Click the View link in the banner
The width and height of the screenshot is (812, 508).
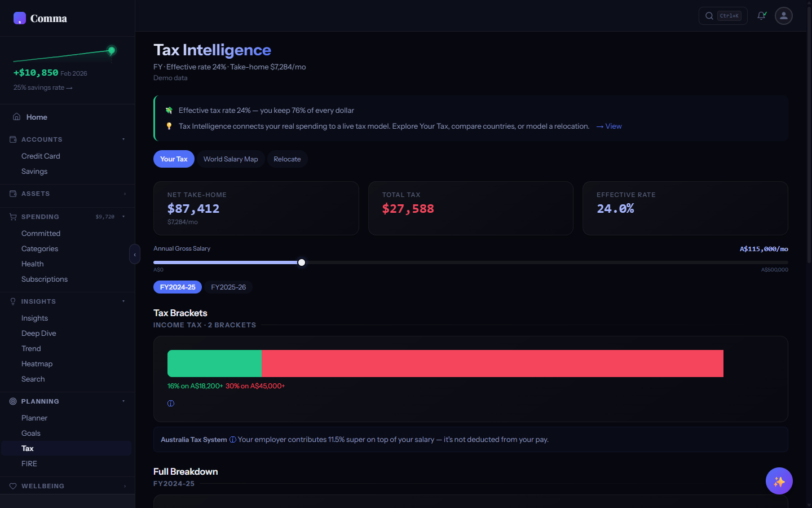[x=608, y=126]
